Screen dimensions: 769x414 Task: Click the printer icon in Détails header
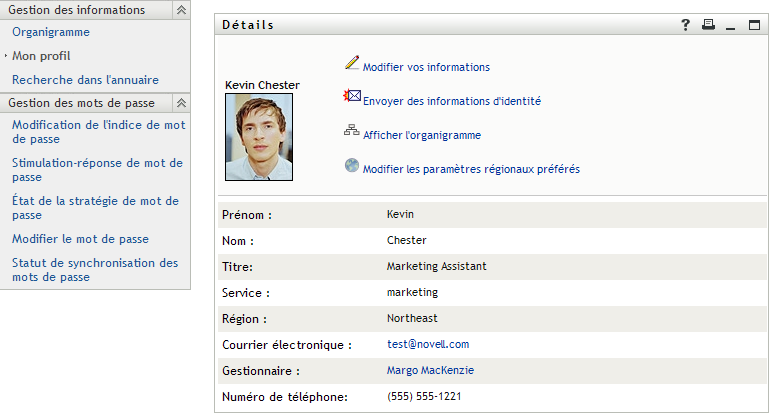[708, 25]
